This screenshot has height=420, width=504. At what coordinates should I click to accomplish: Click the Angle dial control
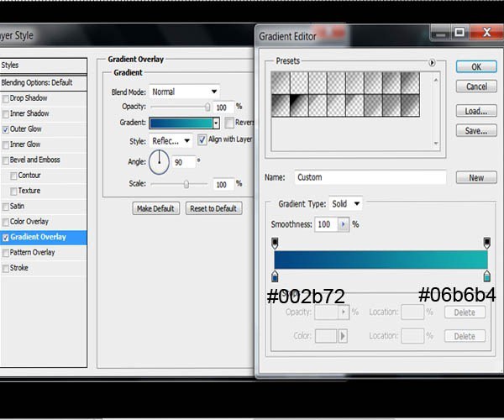point(160,161)
